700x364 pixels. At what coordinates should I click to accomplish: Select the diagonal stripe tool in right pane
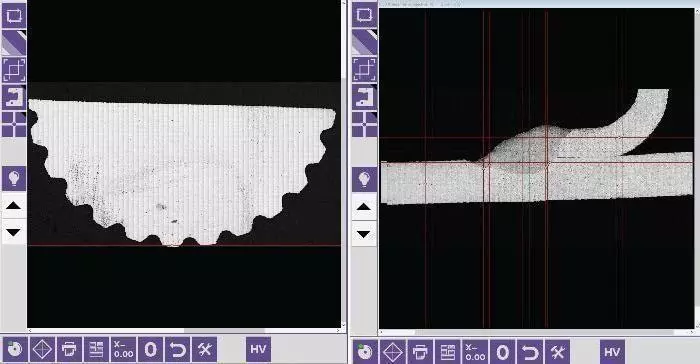[364, 43]
